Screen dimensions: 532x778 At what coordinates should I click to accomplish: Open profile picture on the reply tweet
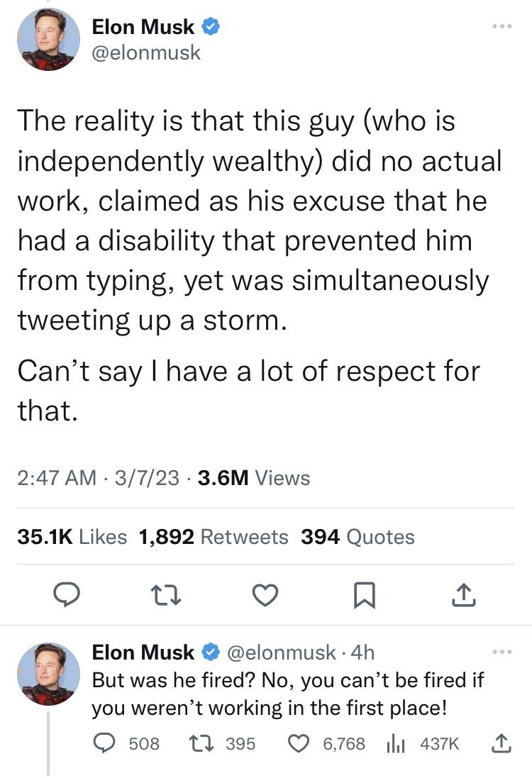(48, 673)
